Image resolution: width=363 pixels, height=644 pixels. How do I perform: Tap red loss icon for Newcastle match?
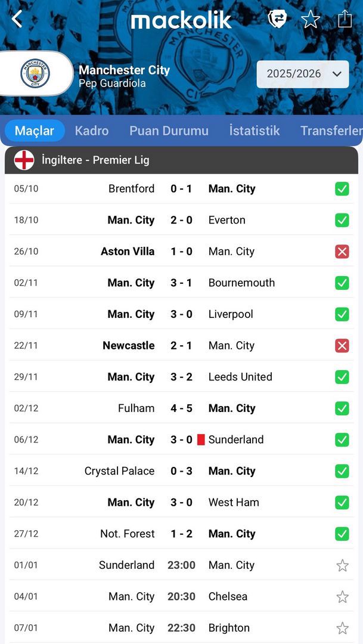tap(342, 346)
